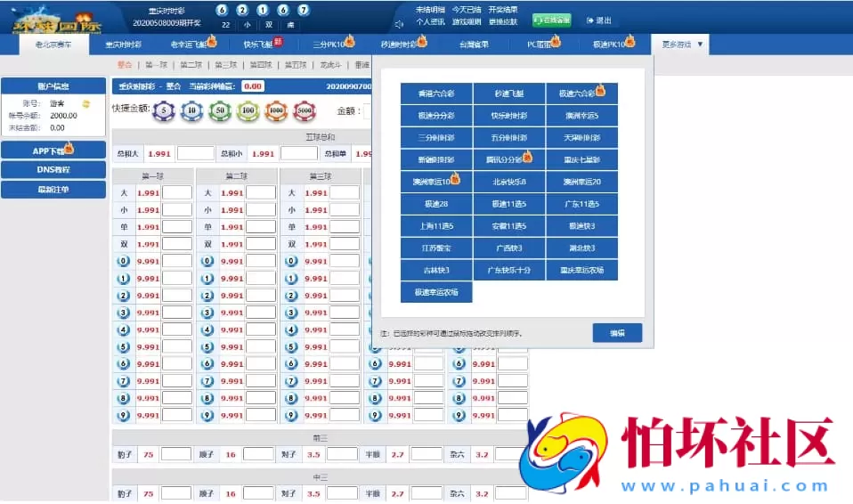The image size is (853, 504).
Task: Open the DNS教程 sidebar button
Action: coord(53,170)
